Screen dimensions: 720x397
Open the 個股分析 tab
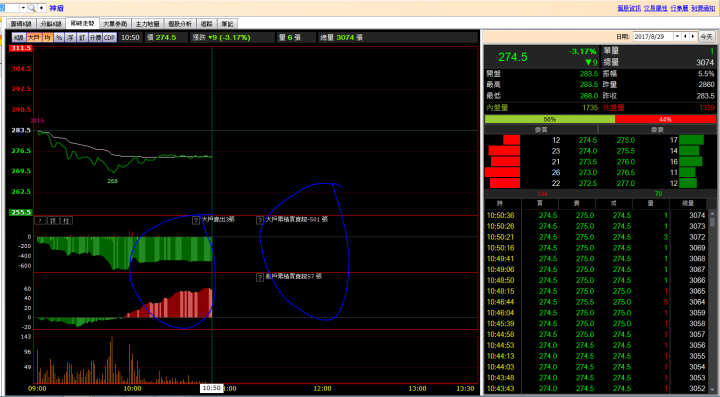click(x=180, y=24)
